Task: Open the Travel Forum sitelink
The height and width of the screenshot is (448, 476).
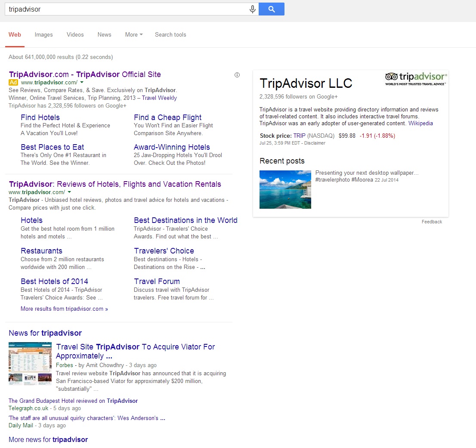Action: click(x=157, y=281)
